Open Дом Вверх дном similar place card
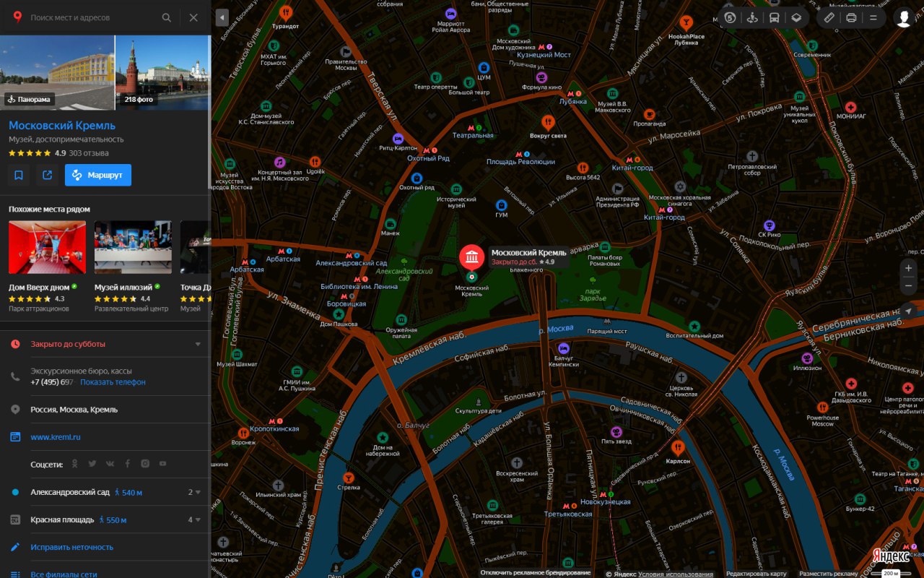 [x=47, y=267]
